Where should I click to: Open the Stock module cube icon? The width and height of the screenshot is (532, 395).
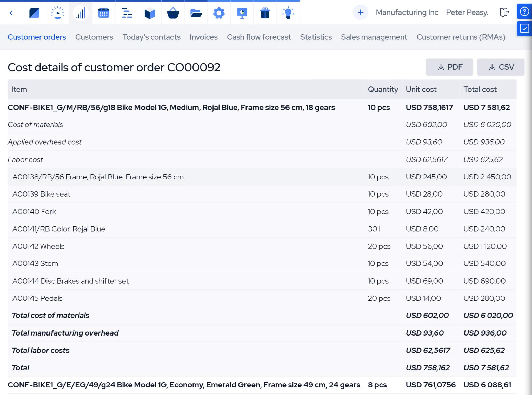(150, 12)
